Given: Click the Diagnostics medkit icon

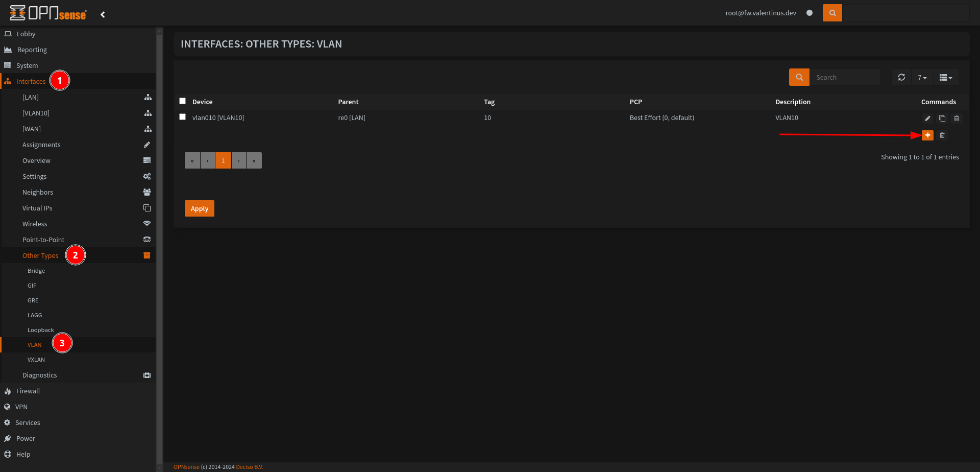Looking at the screenshot, I should click(147, 375).
